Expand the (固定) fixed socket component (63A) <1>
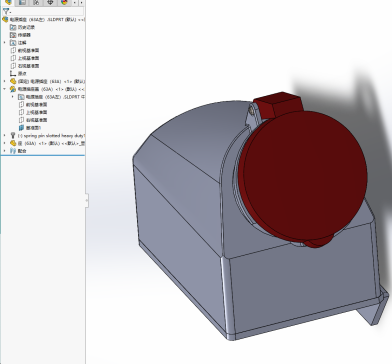The width and height of the screenshot is (392, 364). pyautogui.click(x=5, y=81)
